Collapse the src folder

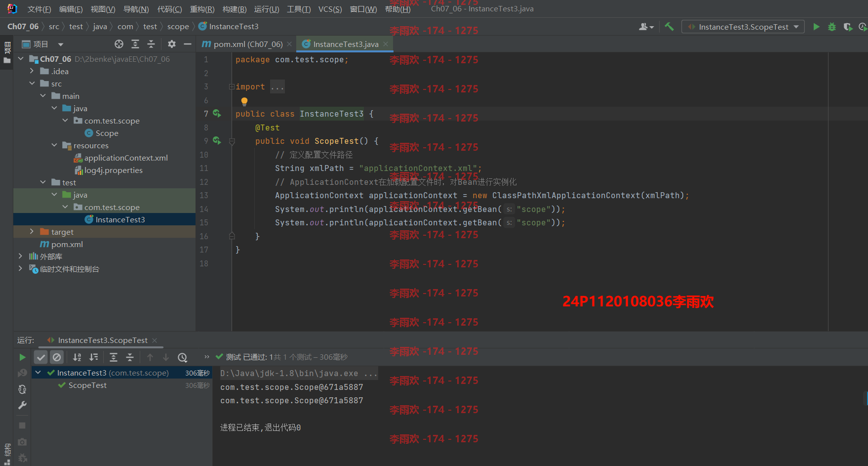(32, 84)
